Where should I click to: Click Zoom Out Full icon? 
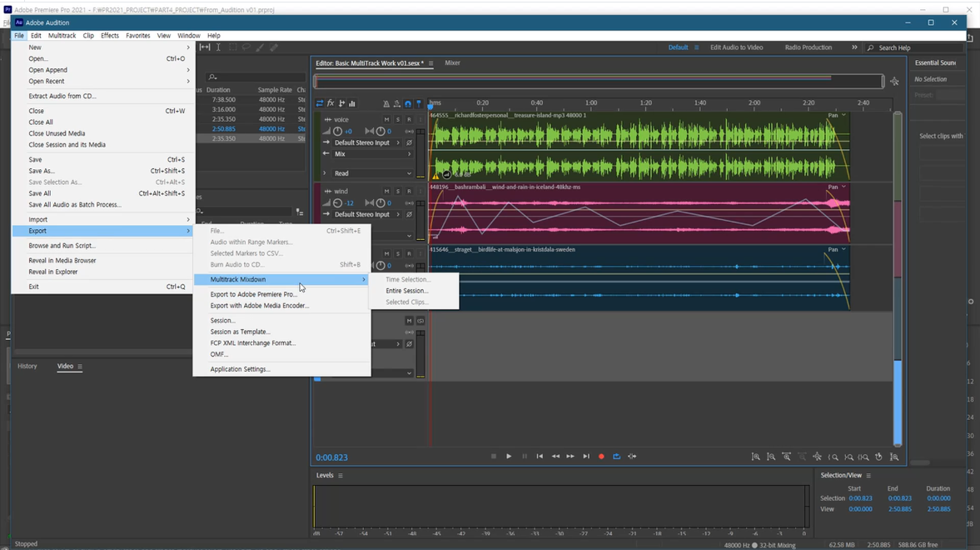click(x=818, y=457)
